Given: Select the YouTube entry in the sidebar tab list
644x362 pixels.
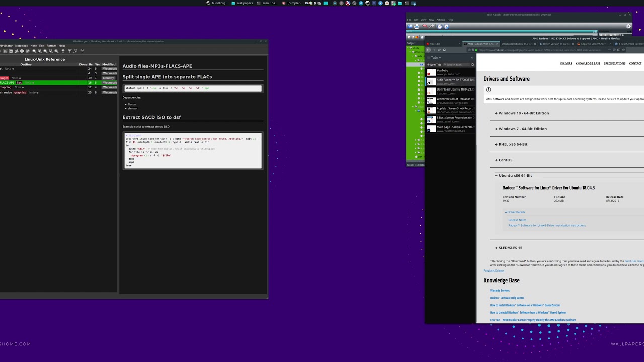Looking at the screenshot, I should pos(450,72).
